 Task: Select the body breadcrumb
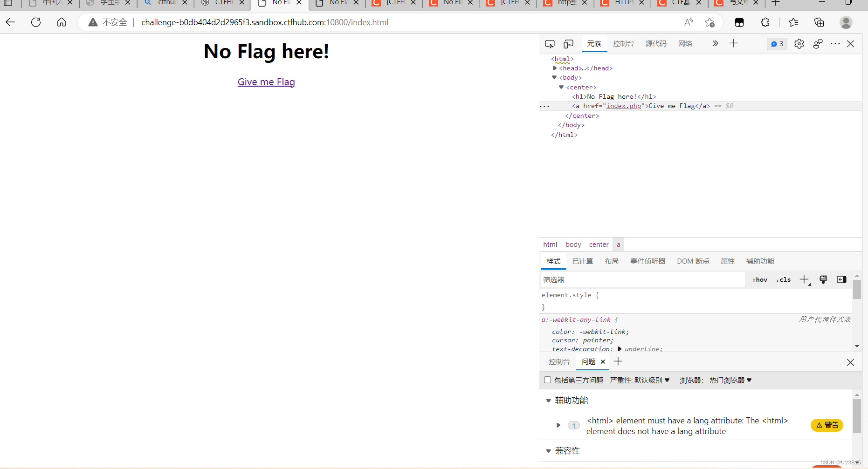click(x=573, y=245)
